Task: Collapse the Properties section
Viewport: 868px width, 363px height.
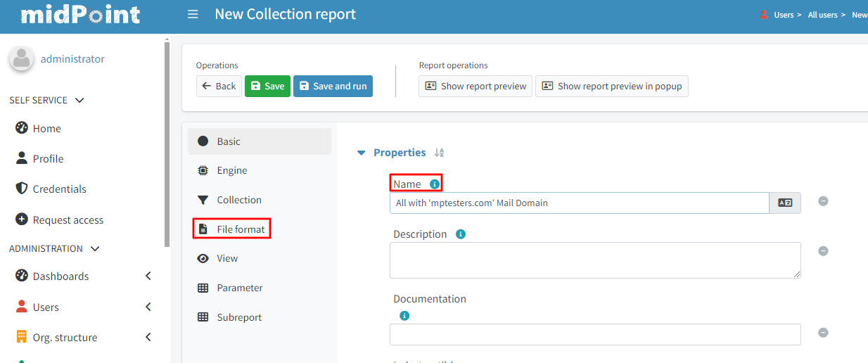Action: 362,153
